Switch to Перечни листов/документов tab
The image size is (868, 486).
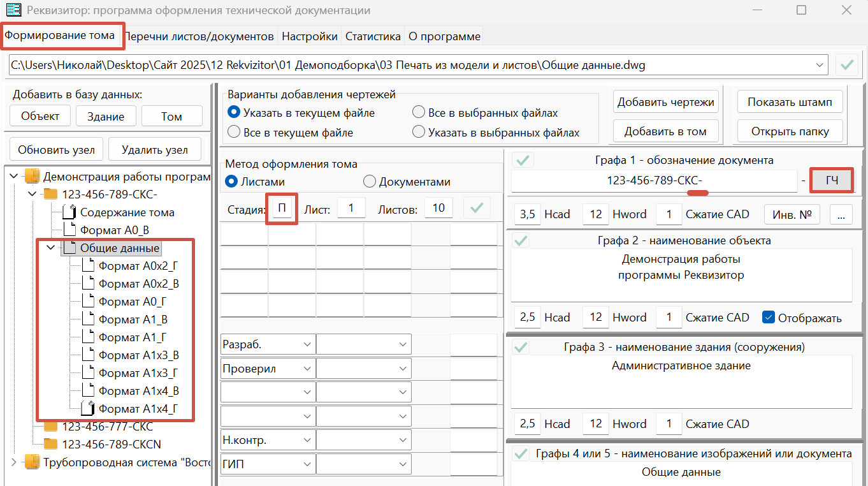(201, 36)
